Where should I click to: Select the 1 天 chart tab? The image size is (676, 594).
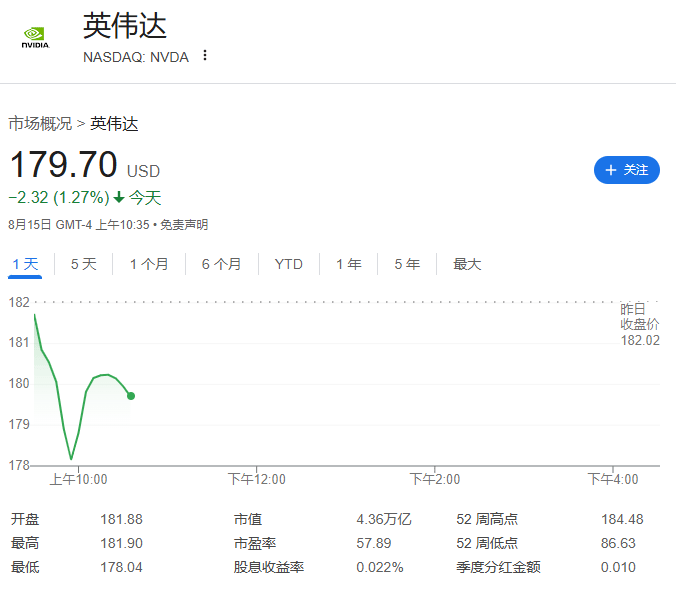click(25, 264)
